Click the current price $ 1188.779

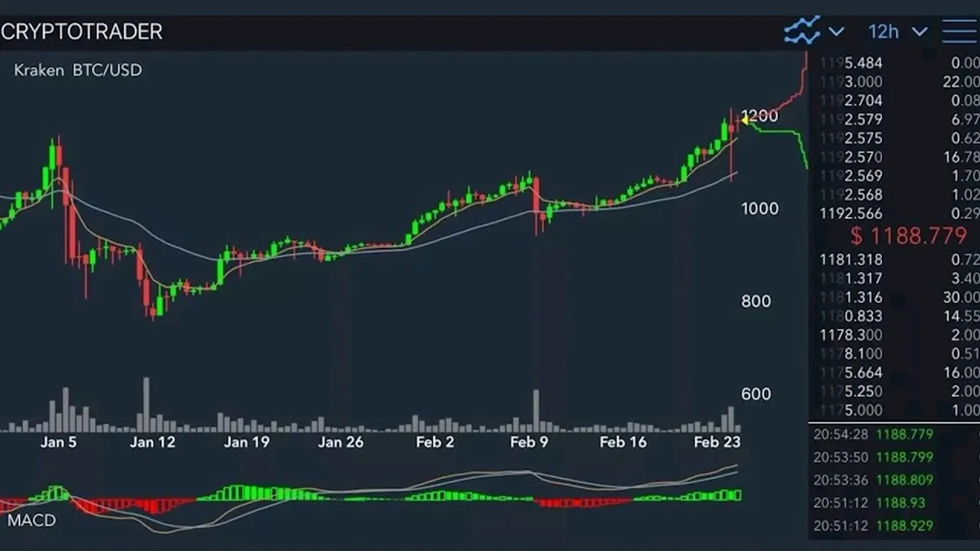[x=907, y=236]
